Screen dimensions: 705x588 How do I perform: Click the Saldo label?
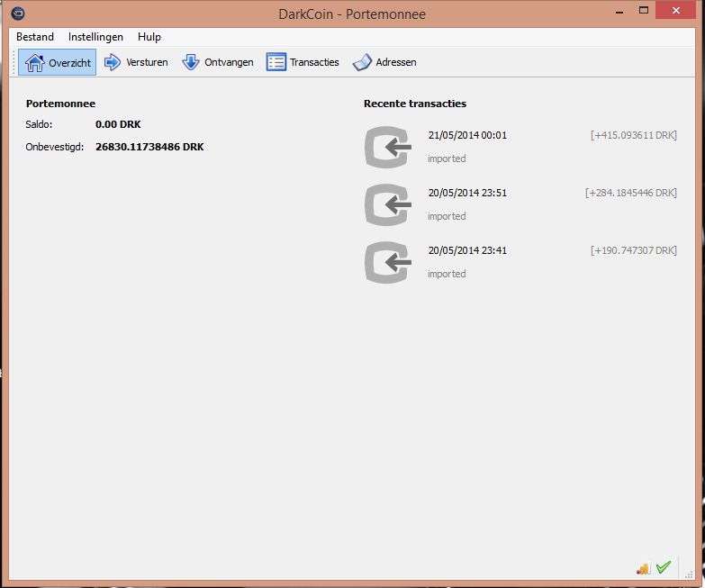pyautogui.click(x=39, y=124)
